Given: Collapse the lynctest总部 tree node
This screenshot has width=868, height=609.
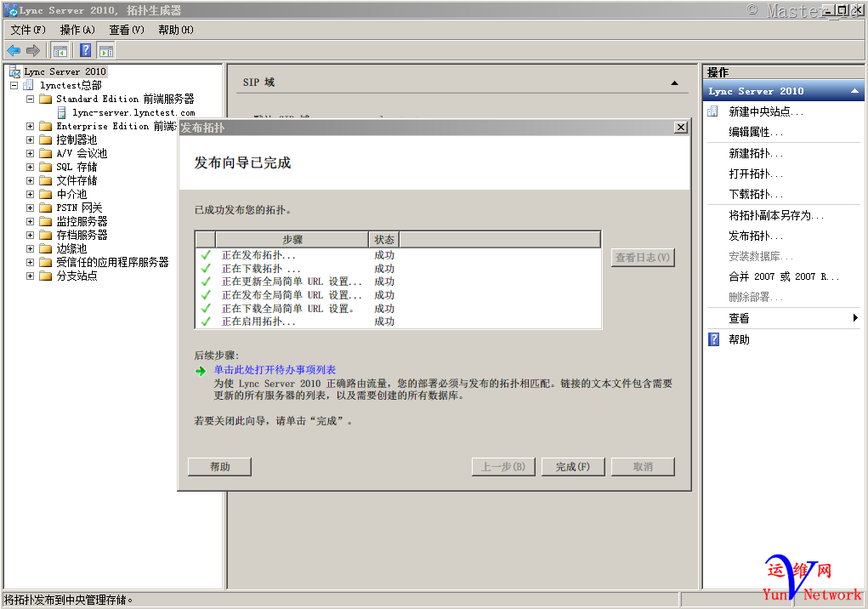Looking at the screenshot, I should pos(14,85).
